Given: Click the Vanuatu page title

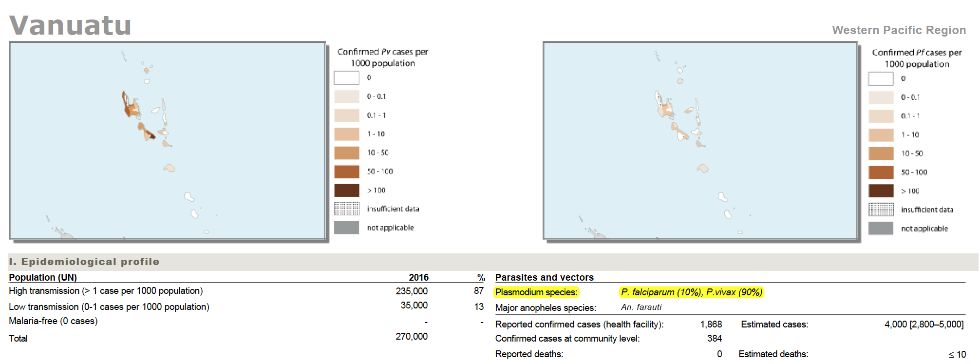Looking at the screenshot, I should click(x=70, y=25).
